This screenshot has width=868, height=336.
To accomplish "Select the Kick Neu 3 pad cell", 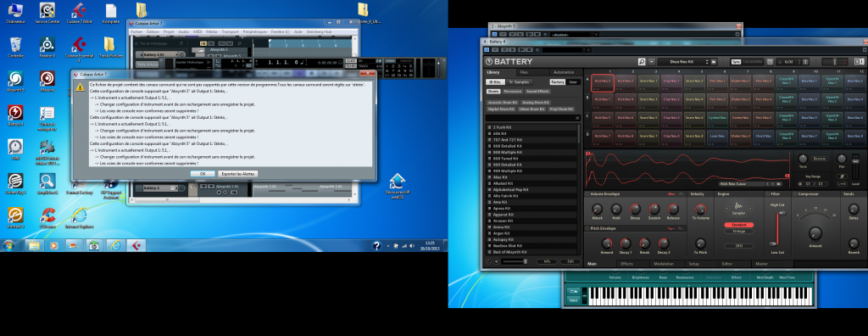I will click(603, 82).
